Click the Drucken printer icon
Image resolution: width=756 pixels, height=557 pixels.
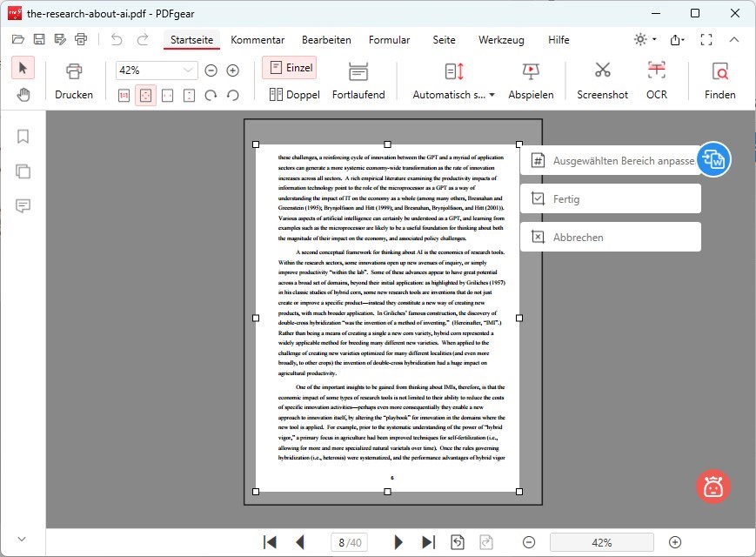point(74,71)
